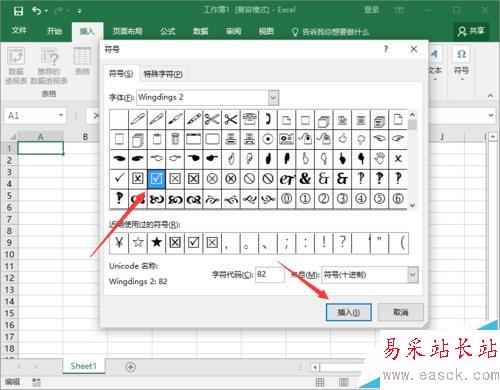Screen dimensions: 500x390
Task: Click the Save icon in the quick access toolbar
Action: point(18,11)
